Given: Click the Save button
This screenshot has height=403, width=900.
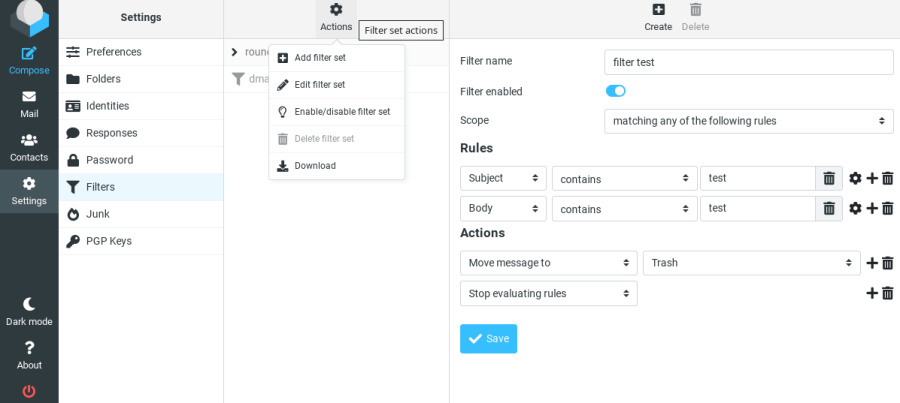Looking at the screenshot, I should [488, 339].
